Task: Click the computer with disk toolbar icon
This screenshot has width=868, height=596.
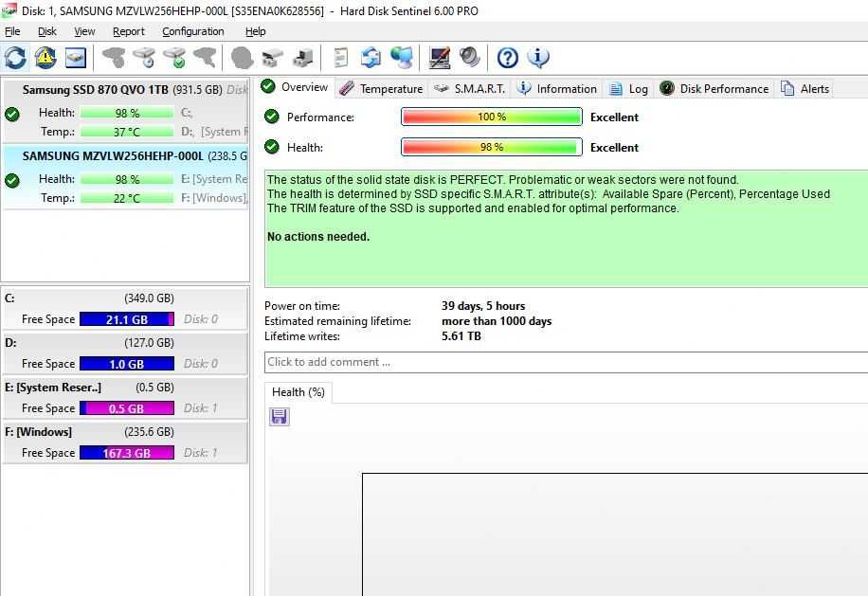Action: [303, 58]
